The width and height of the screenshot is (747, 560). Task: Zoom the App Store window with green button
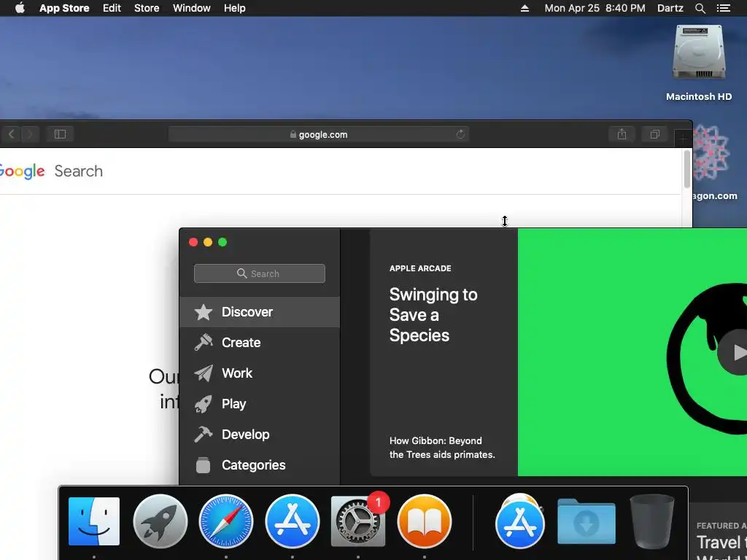coord(222,242)
